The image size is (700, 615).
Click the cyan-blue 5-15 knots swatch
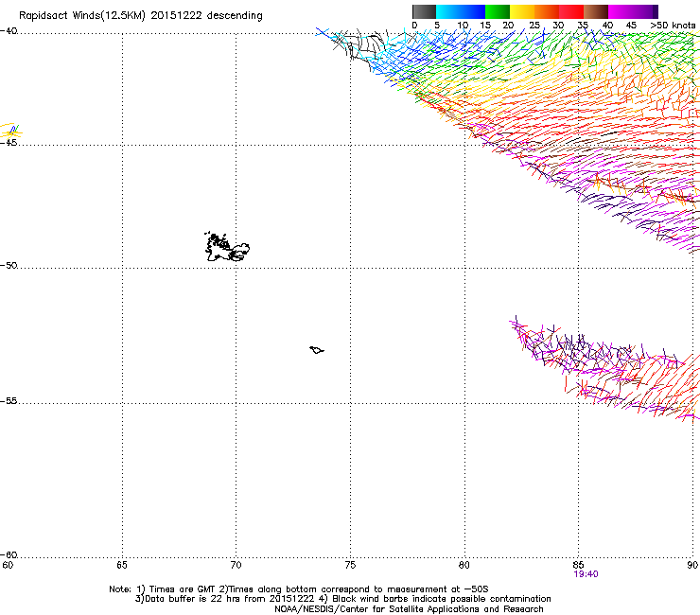461,11
